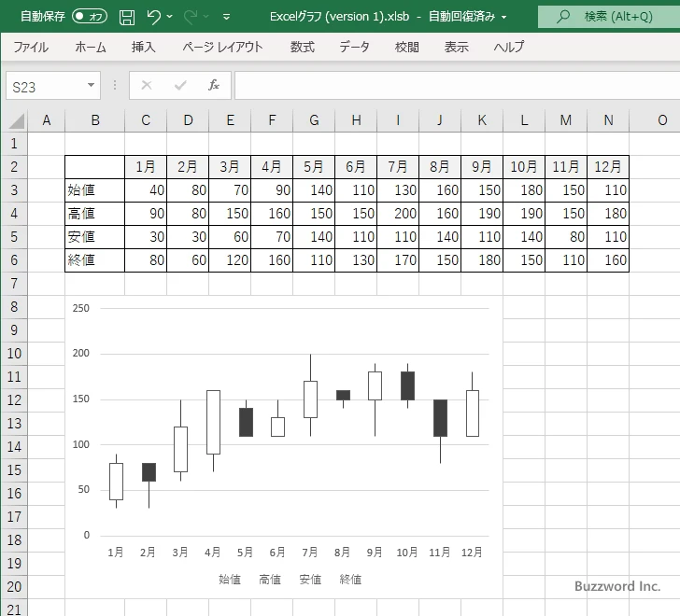This screenshot has width=680, height=616.
Task: Click the formula bar Cancel X icon
Action: click(x=147, y=86)
